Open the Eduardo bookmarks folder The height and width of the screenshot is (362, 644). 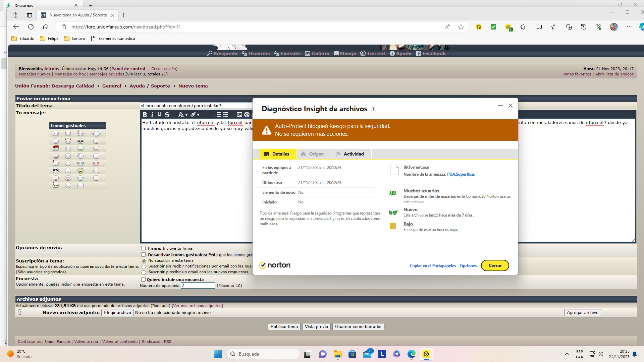(23, 39)
